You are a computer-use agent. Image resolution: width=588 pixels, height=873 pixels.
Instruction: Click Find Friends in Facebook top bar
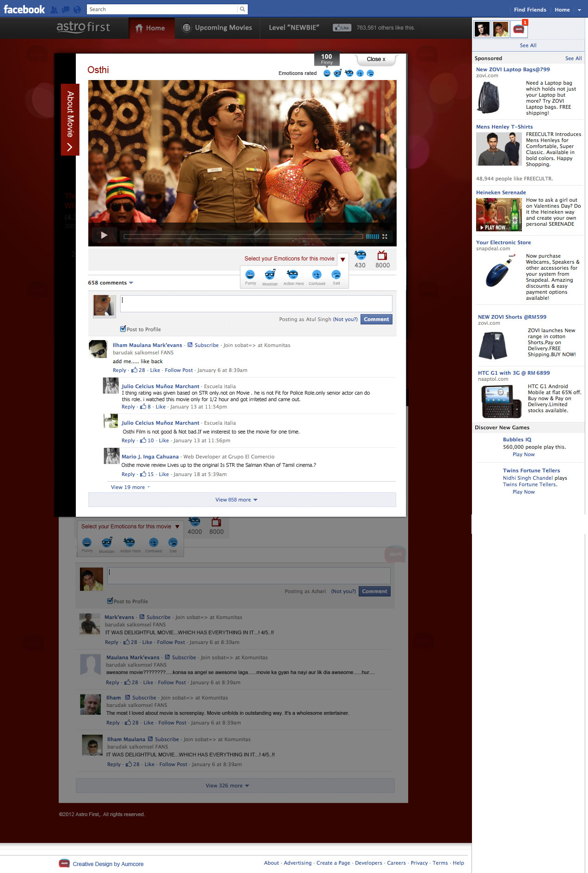click(530, 10)
